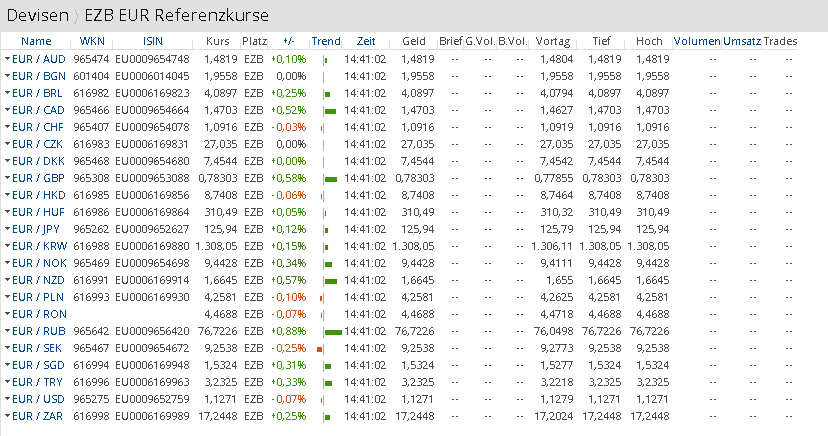Image resolution: width=828 pixels, height=436 pixels.
Task: Expand the arrow beside EUR / RUB
Action: tap(7, 331)
